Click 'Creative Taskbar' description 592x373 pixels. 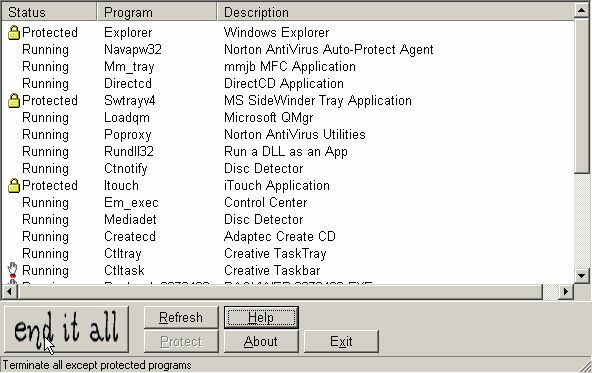(272, 270)
